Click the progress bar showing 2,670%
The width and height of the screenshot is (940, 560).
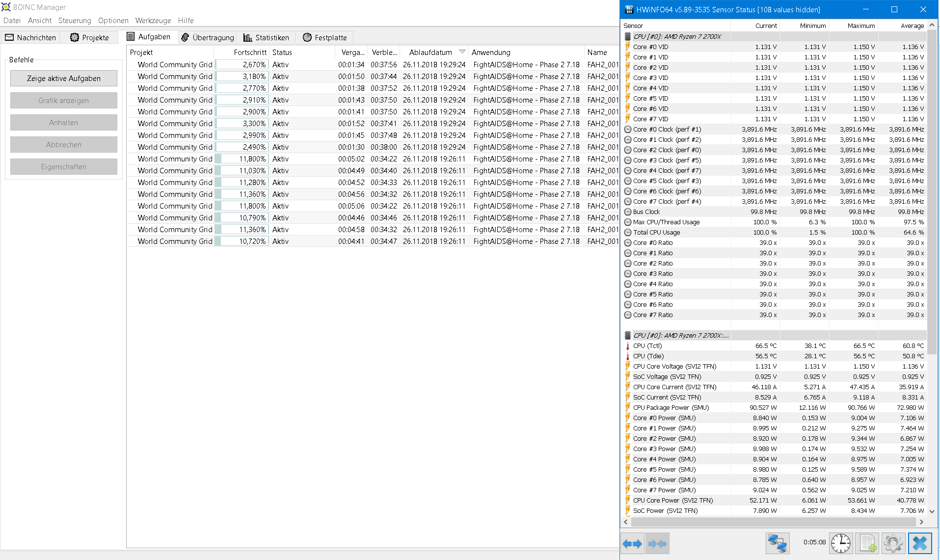[242, 65]
